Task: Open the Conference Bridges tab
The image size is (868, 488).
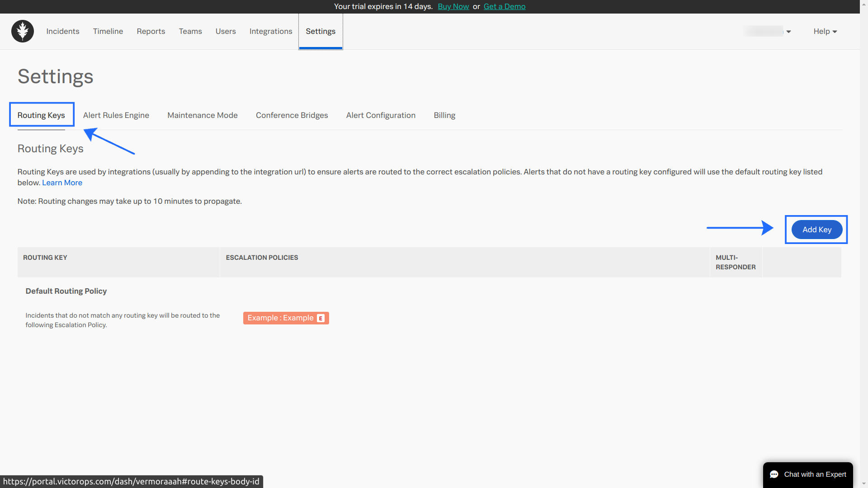Action: (292, 115)
